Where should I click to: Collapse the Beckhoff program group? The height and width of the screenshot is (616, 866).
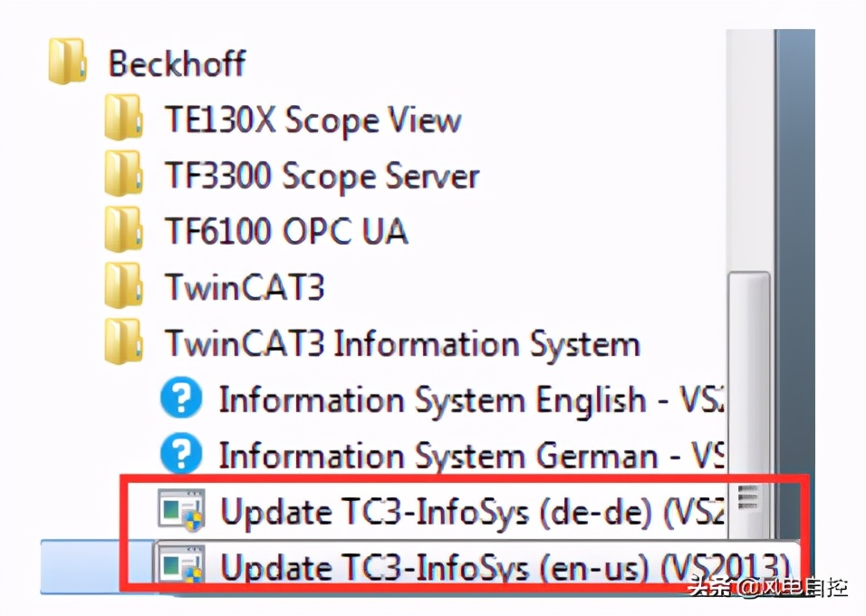coord(177,63)
